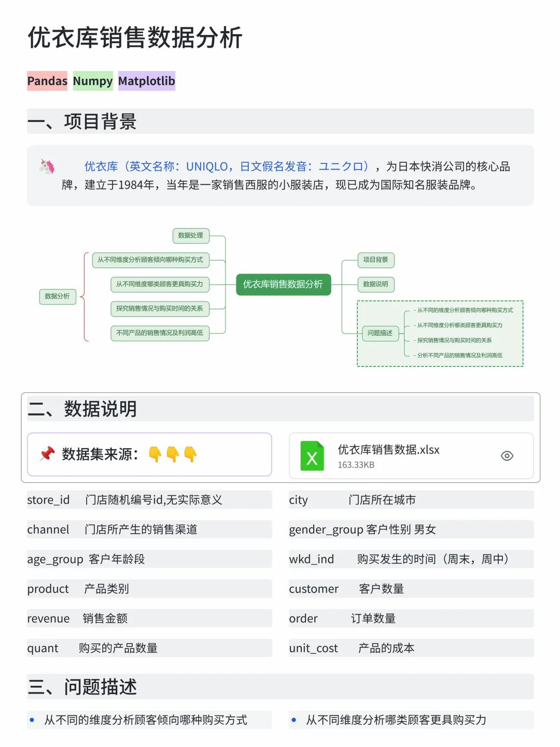This screenshot has width=560, height=747.
Task: Collapse the 数据说明 mind map node
Action: [376, 284]
